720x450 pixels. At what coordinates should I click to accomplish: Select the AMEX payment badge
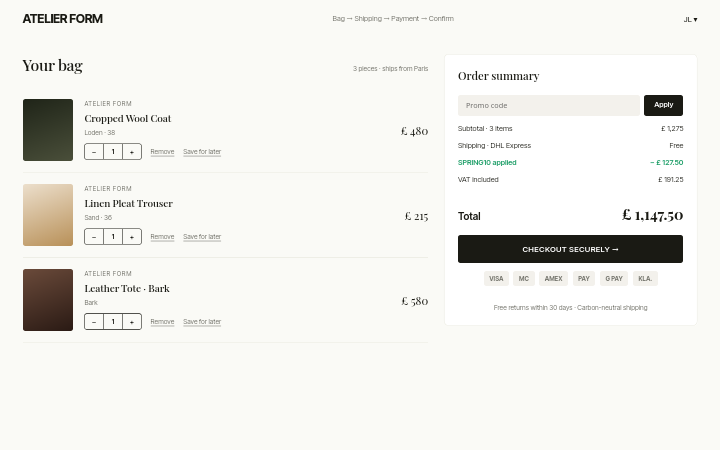[x=553, y=279]
